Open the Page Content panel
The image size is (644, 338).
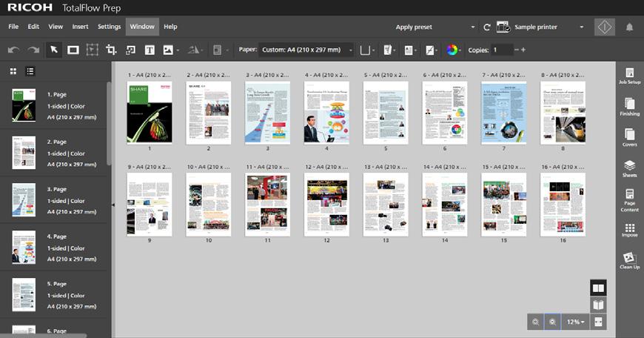[x=630, y=200]
